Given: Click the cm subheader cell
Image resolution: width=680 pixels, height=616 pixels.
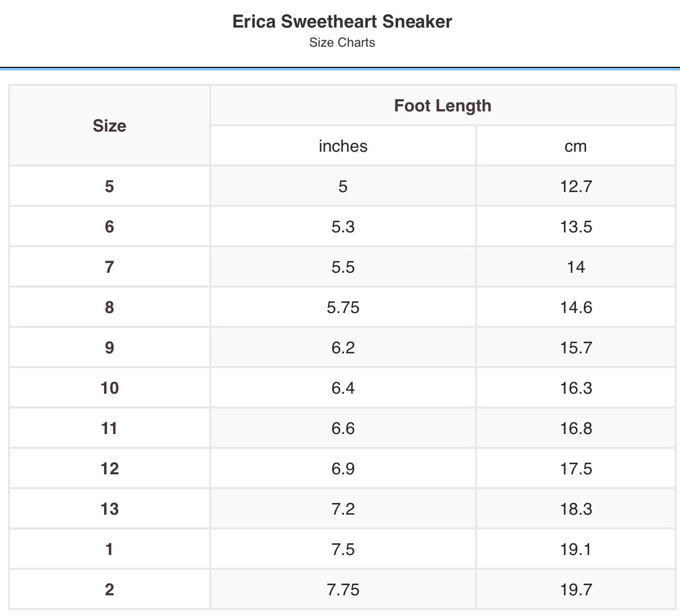Looking at the screenshot, I should pos(576,146).
